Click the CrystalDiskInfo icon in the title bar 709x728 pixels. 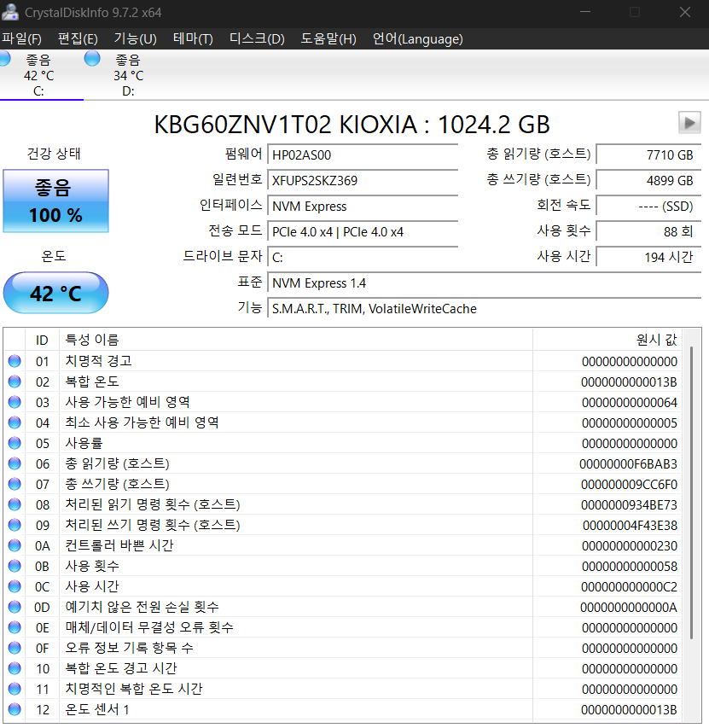[12, 12]
